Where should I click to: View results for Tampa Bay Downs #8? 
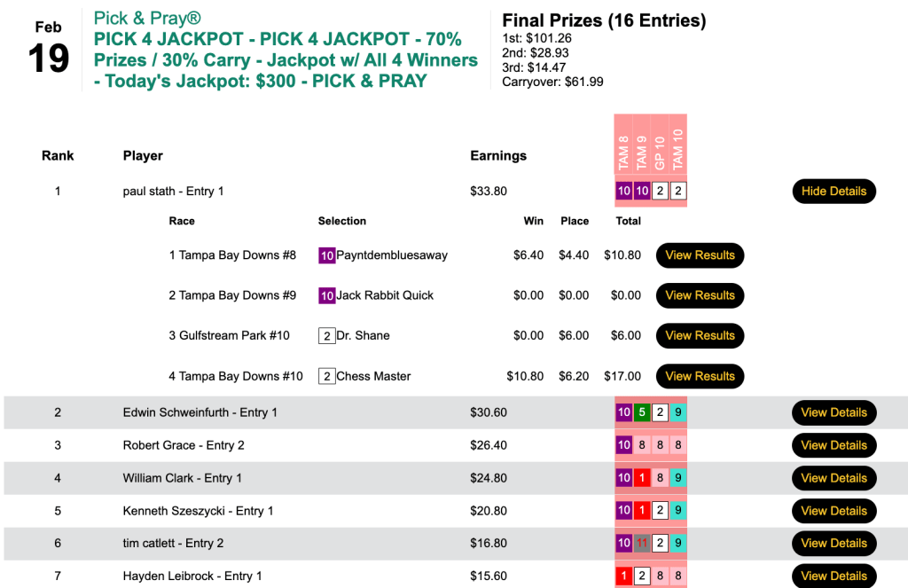700,255
